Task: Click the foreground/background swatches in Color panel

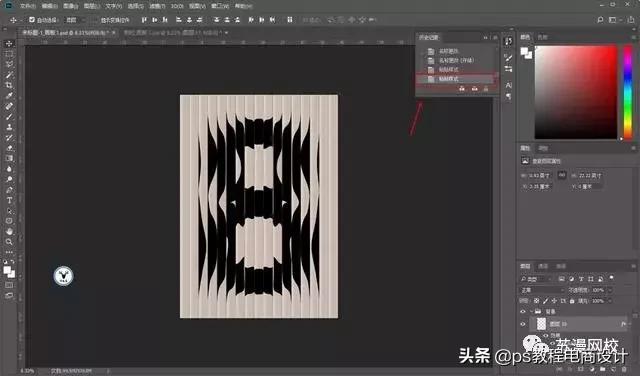Action: pos(526,53)
